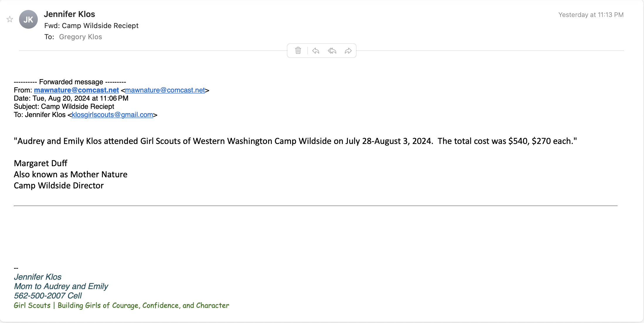This screenshot has height=323, width=644.
Task: Click the 562-500-2007 Cell phone number
Action: pos(48,296)
